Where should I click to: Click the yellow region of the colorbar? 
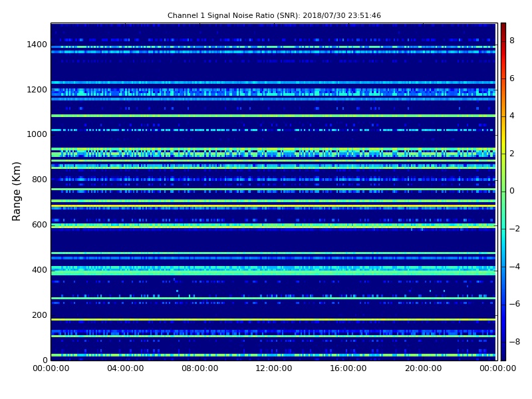coord(503,144)
